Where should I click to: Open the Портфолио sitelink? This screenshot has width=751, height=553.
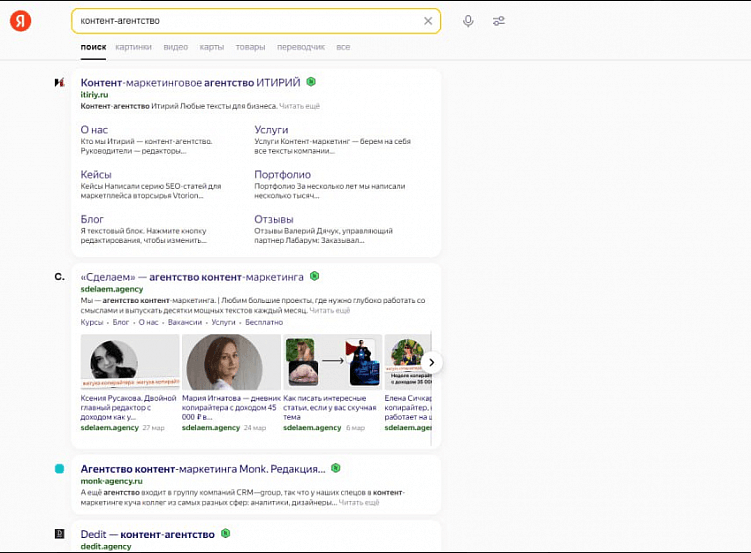[x=282, y=174]
